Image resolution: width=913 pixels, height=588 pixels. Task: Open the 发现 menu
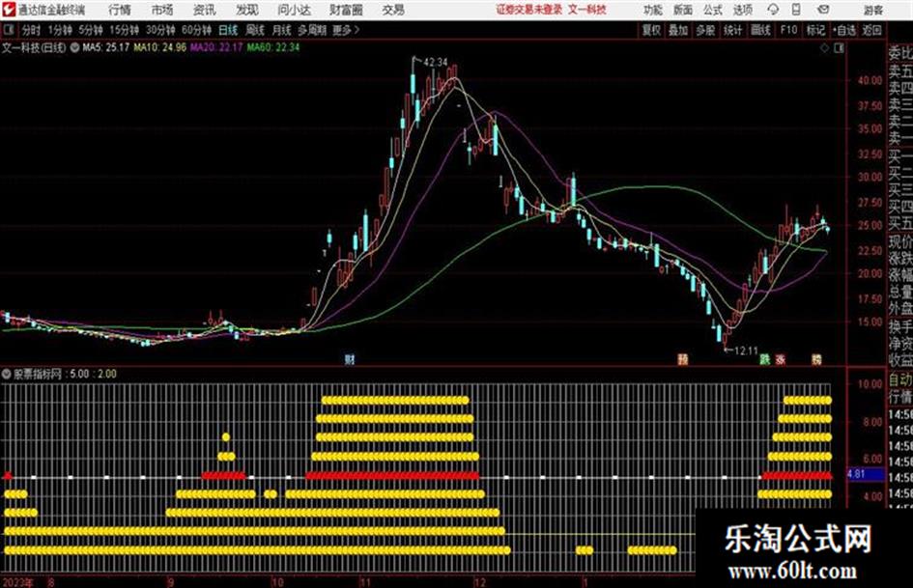tap(247, 10)
